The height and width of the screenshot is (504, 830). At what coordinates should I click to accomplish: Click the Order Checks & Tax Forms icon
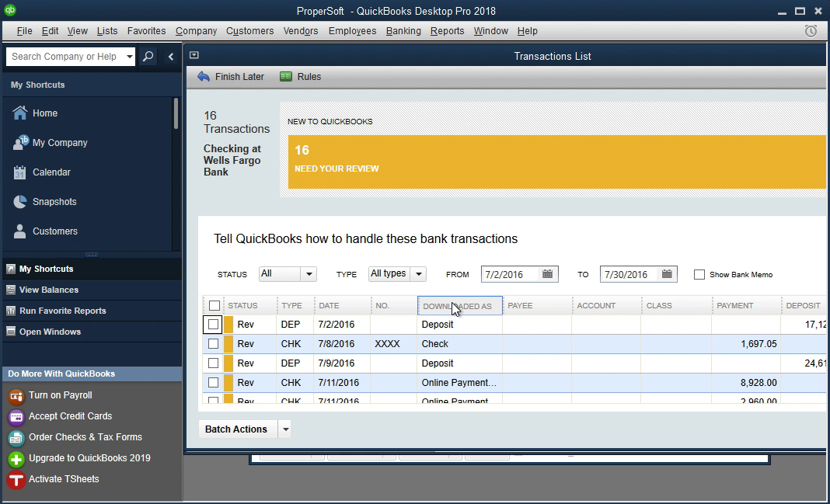point(16,438)
